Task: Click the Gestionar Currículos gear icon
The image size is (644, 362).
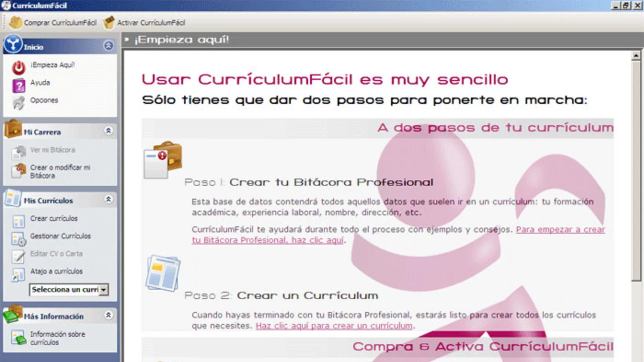Action: [18, 239]
